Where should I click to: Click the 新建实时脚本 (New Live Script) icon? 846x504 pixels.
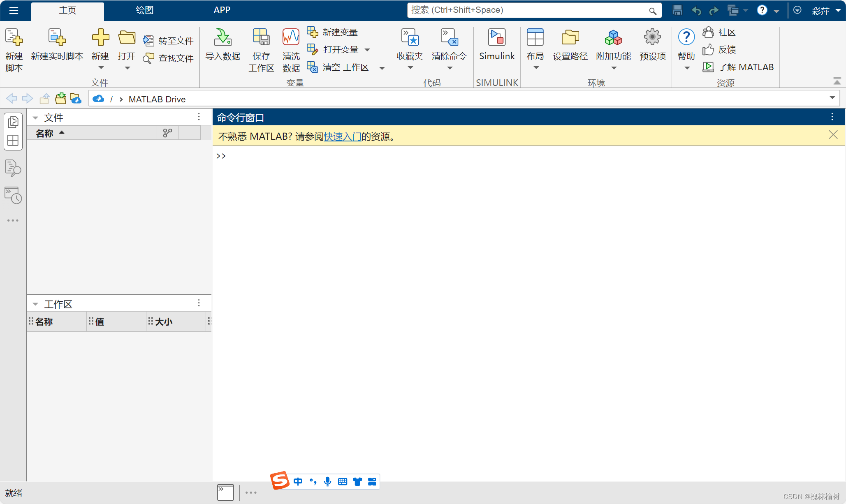click(x=57, y=37)
